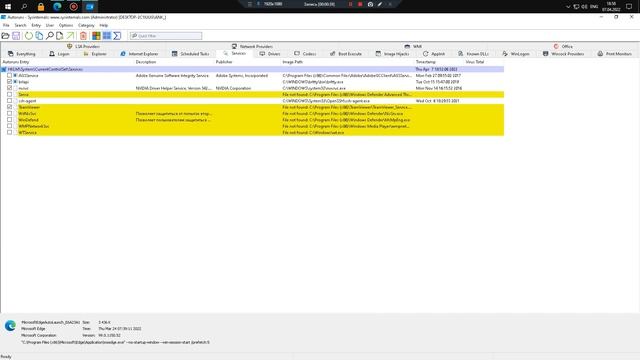Image resolution: width=640 pixels, height=360 pixels.
Task: Uncheck the TeamViewer entry checkbox
Action: 9,107
